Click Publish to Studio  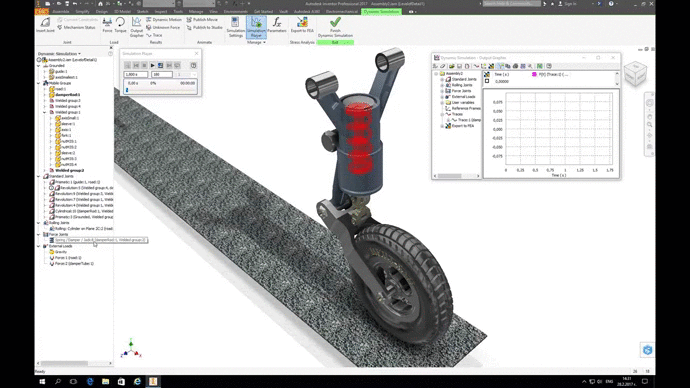204,27
